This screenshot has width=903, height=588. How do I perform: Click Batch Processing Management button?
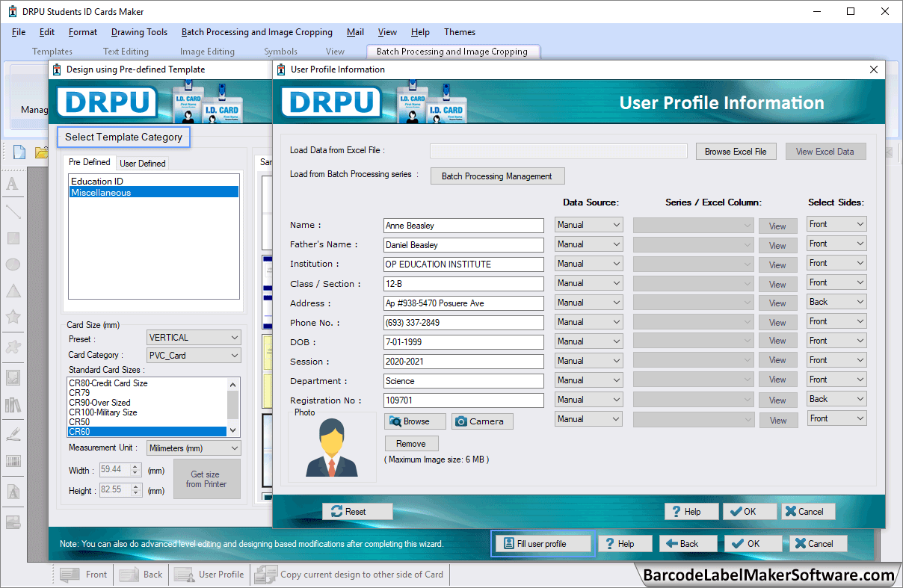(497, 176)
